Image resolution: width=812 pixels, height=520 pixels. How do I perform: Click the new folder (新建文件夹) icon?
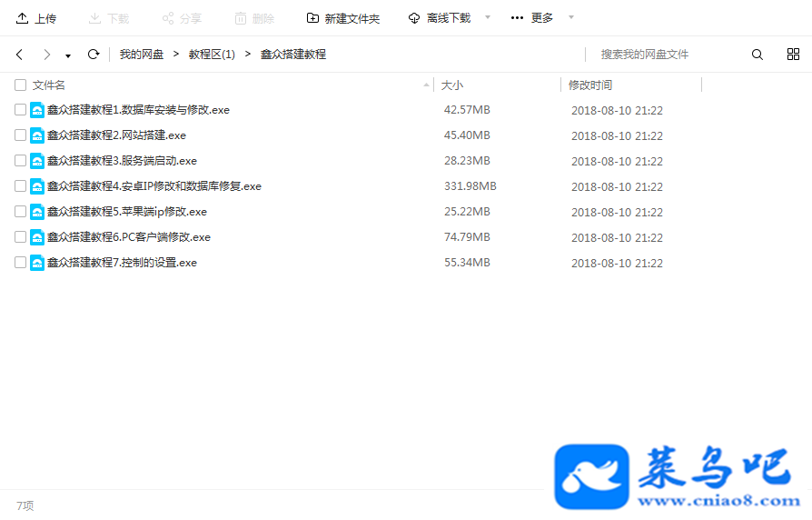(312, 18)
